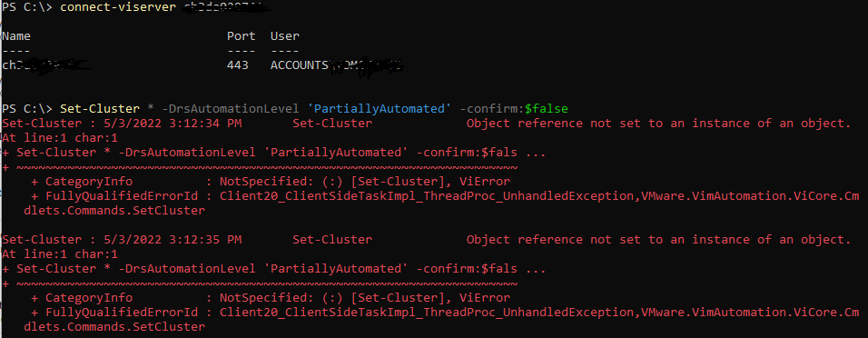This screenshot has width=868, height=338.
Task: Click the PS C:\> prompt before Set-Cluster
Action: tap(29, 109)
